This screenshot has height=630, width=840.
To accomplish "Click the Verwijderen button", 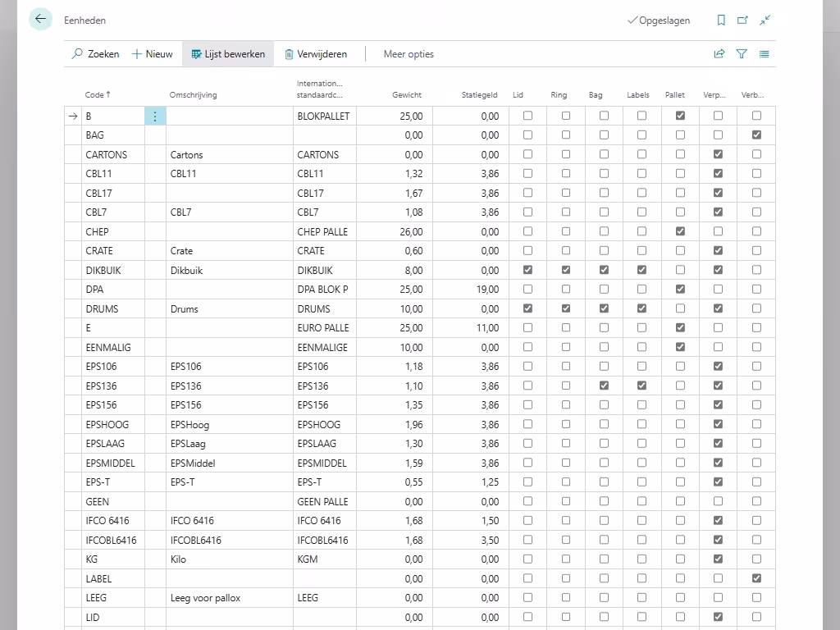I will pos(316,54).
